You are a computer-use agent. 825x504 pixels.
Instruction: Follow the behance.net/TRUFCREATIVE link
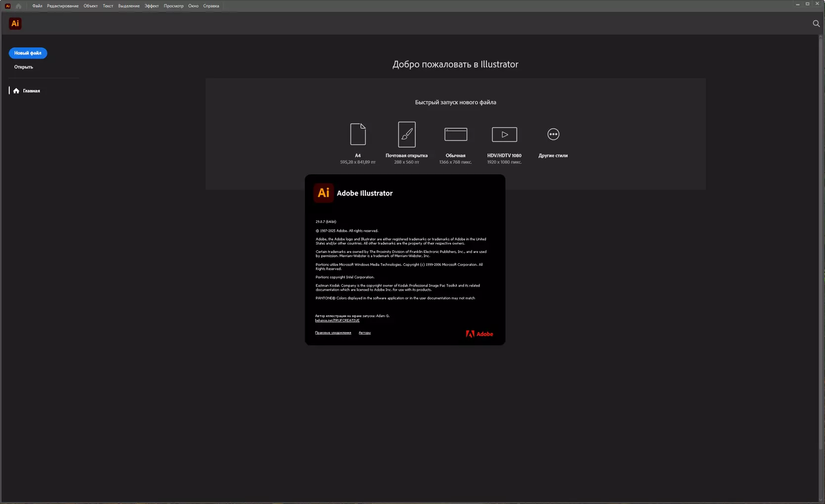pos(337,321)
